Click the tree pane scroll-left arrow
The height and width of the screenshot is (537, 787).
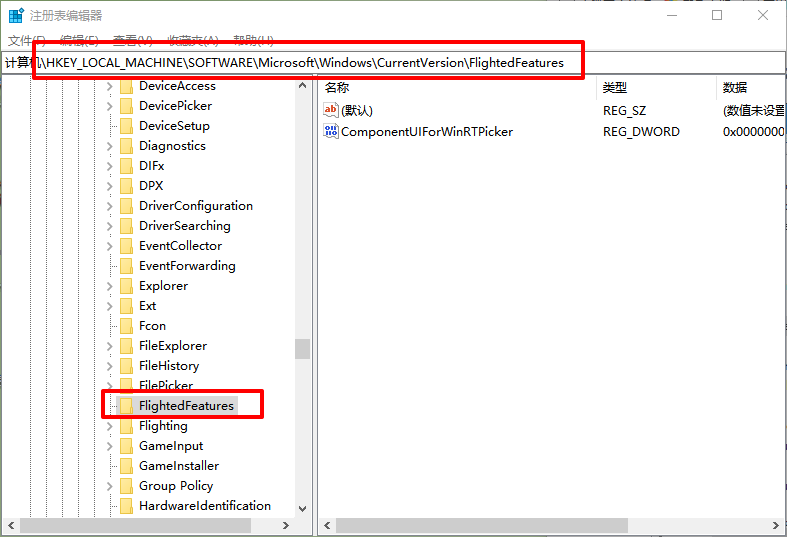pyautogui.click(x=11, y=525)
